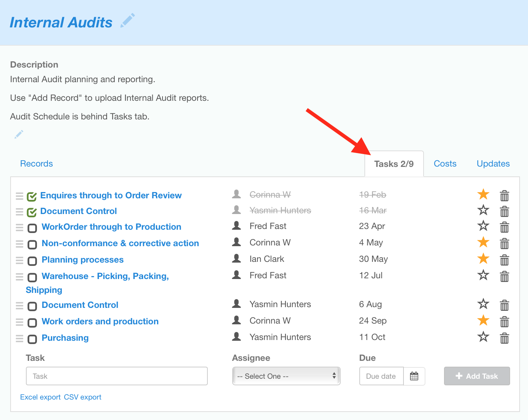Open the Planning processes task link
Image resolution: width=528 pixels, height=420 pixels.
coord(83,260)
